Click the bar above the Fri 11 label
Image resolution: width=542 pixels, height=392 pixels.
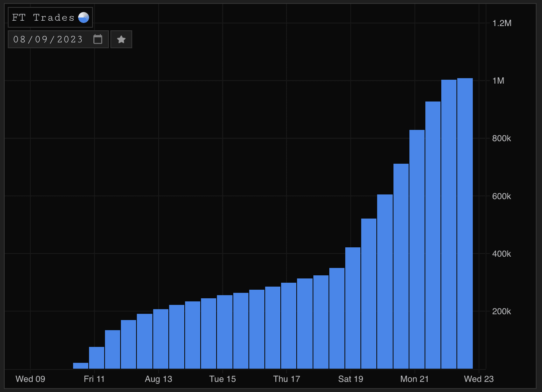click(96, 358)
